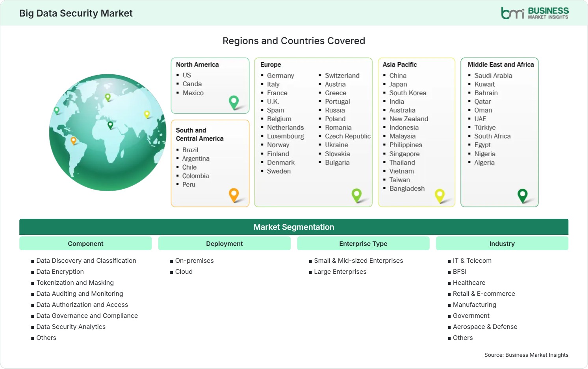Select the Enterprise Type segmentation header
The width and height of the screenshot is (588, 369).
(363, 244)
